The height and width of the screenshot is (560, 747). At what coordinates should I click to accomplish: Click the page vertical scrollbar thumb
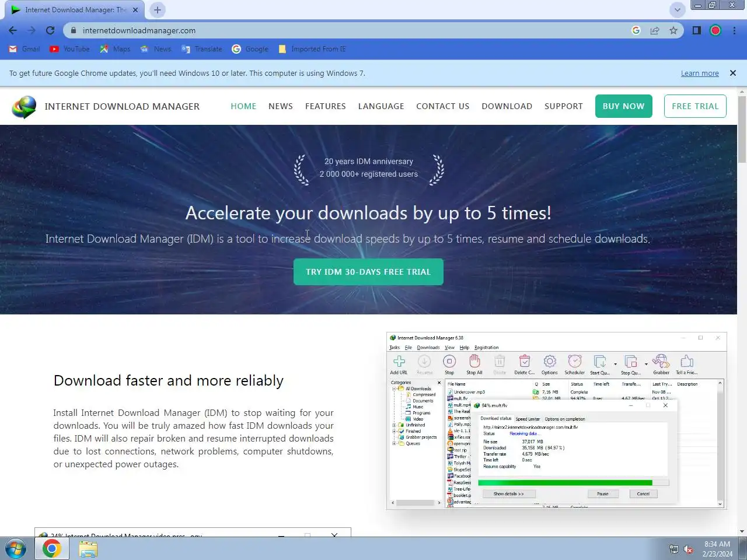tap(742, 129)
